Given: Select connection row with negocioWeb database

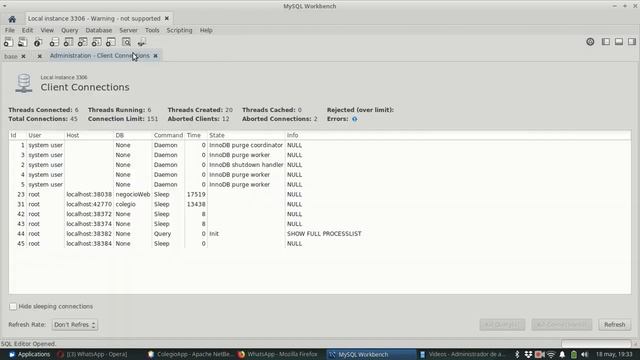Looking at the screenshot, I should point(320,194).
